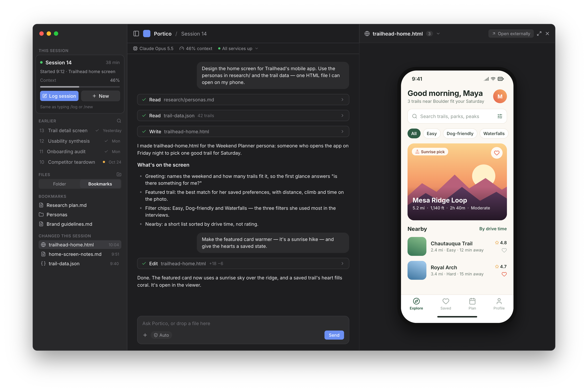Image resolution: width=588 pixels, height=392 pixels.
Task: Tap the Profile person icon in phone nav
Action: point(499,301)
